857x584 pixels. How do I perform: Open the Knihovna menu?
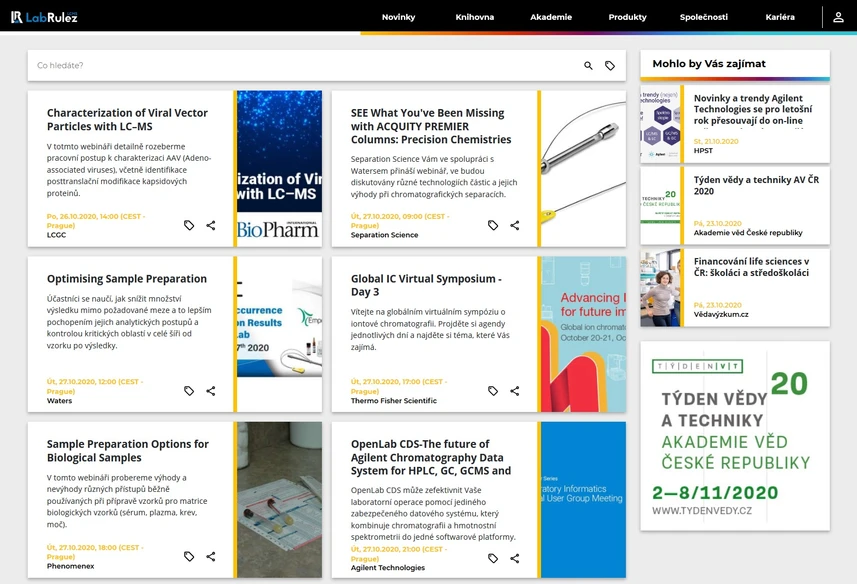(474, 17)
